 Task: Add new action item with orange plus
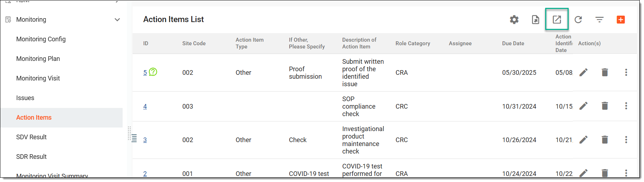tap(621, 20)
